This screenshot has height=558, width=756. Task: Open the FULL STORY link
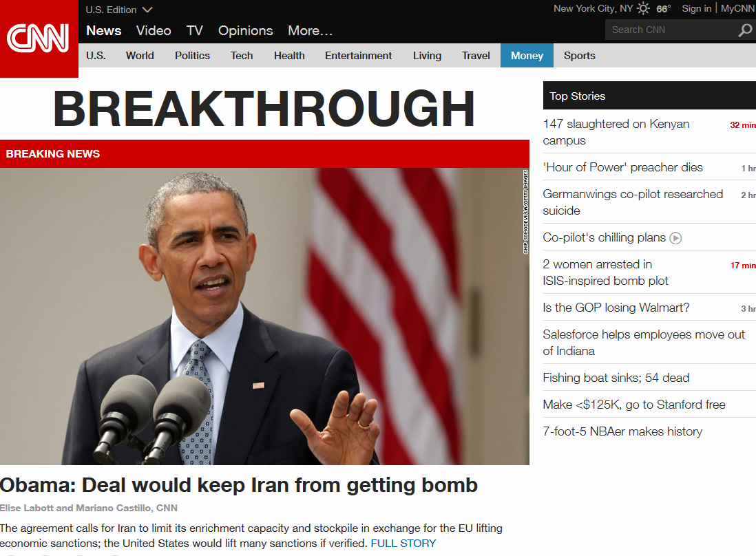pos(403,544)
